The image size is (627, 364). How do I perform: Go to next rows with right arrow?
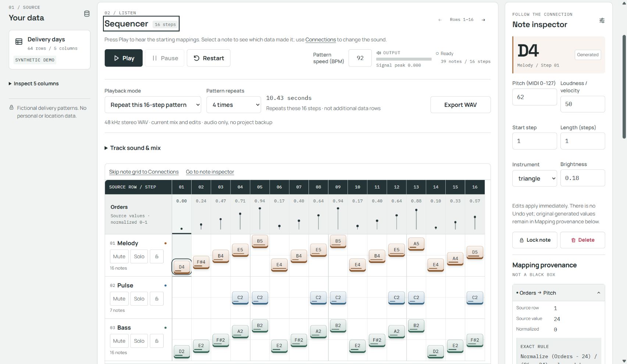[483, 20]
